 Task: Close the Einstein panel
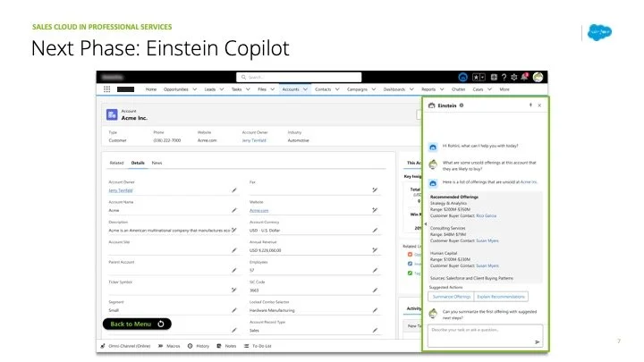pyautogui.click(x=539, y=105)
